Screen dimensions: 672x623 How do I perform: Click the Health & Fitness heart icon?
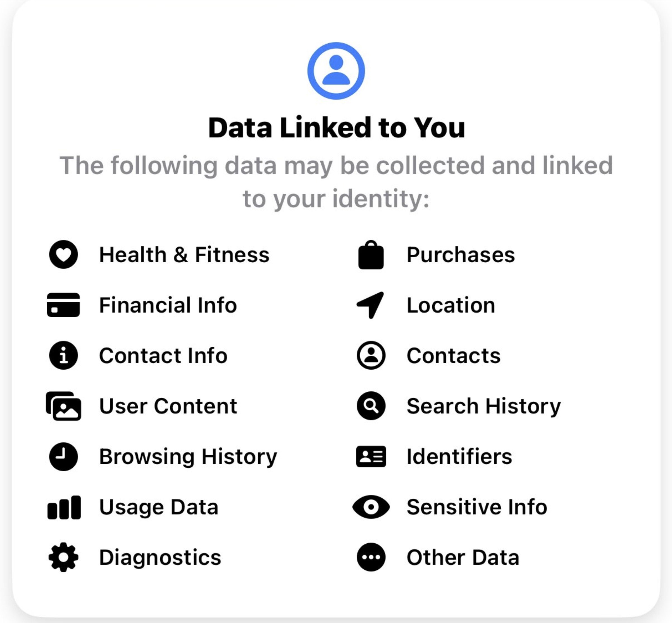tap(63, 255)
